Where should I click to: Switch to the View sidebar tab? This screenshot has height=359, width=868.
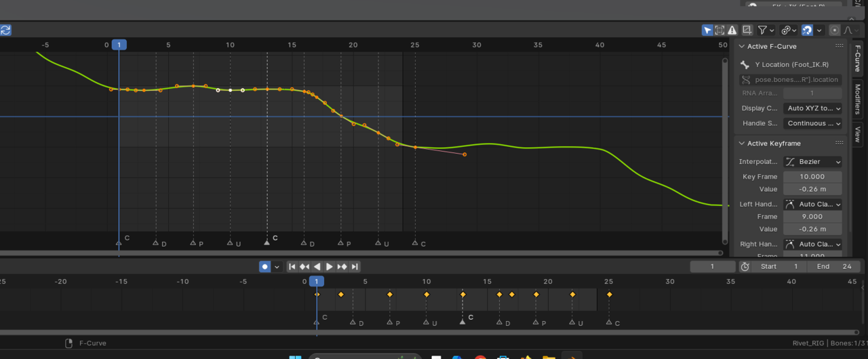click(857, 133)
